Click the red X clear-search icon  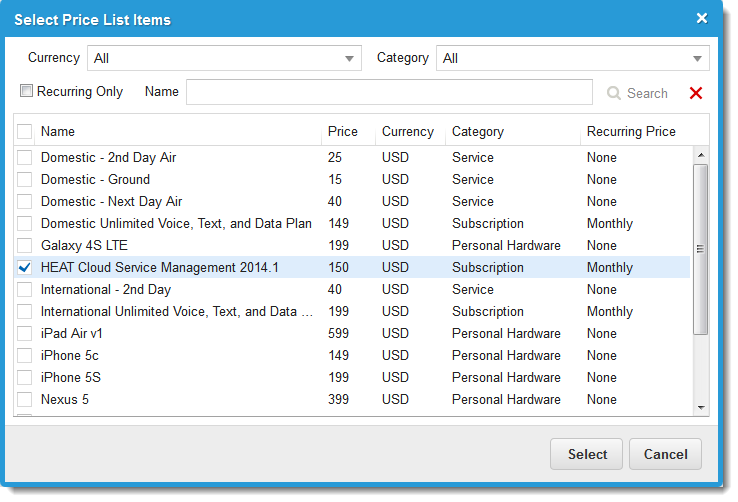pyautogui.click(x=696, y=93)
